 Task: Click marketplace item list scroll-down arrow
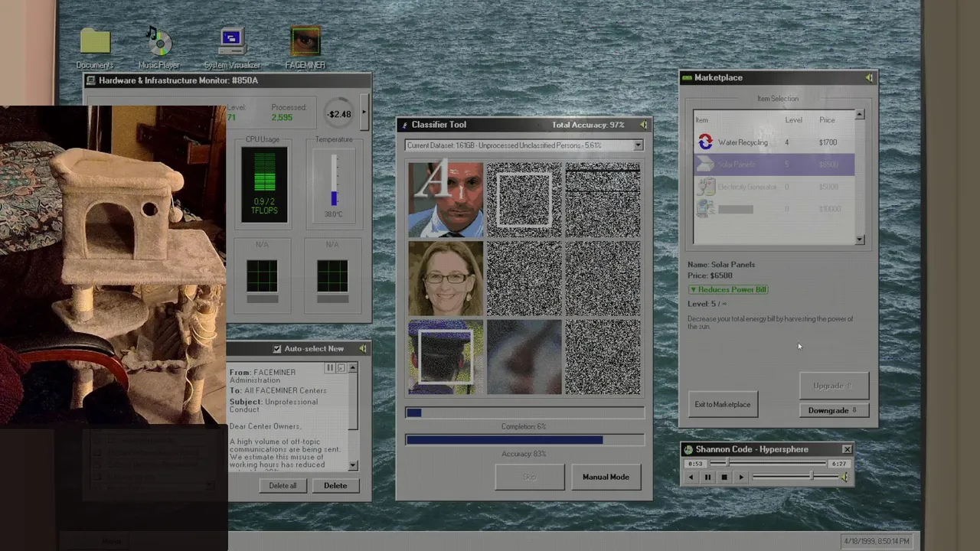coord(859,240)
